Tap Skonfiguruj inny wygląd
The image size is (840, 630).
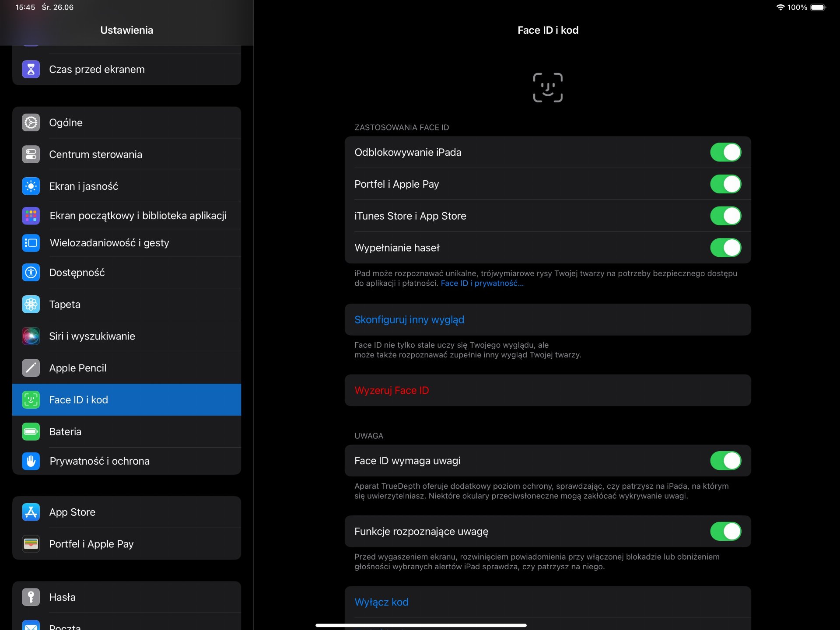pos(548,320)
